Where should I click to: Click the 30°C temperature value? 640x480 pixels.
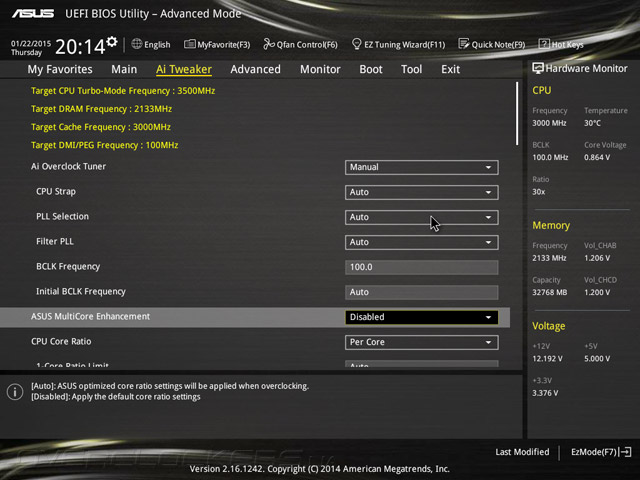tap(592, 123)
